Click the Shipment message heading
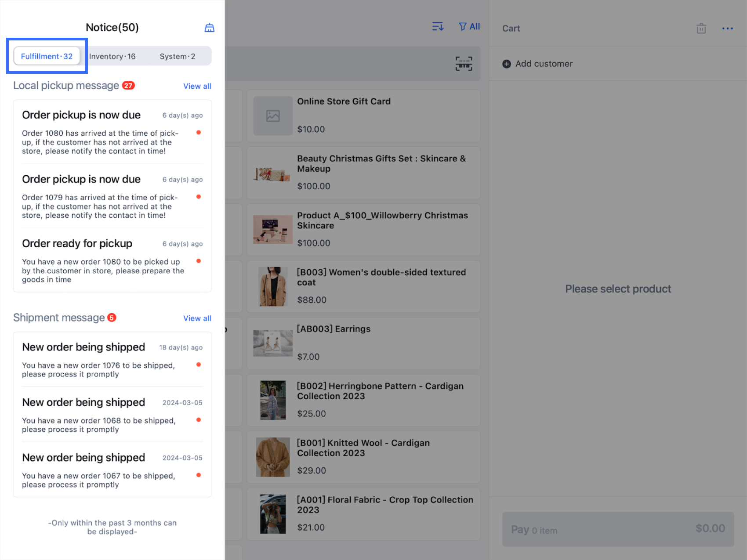 (x=59, y=318)
